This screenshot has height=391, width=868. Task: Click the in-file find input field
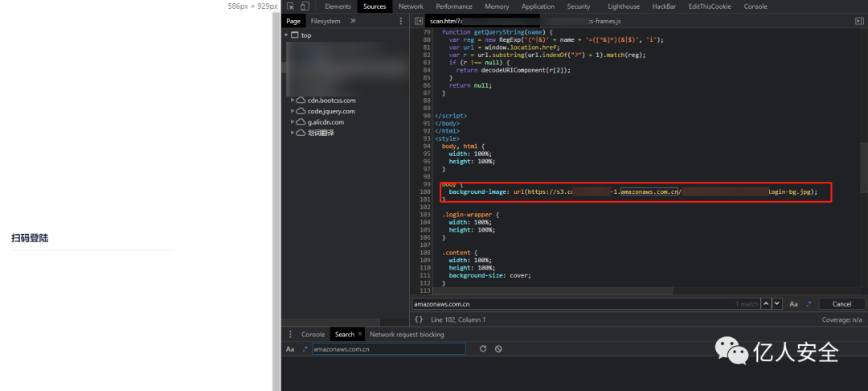pos(586,304)
